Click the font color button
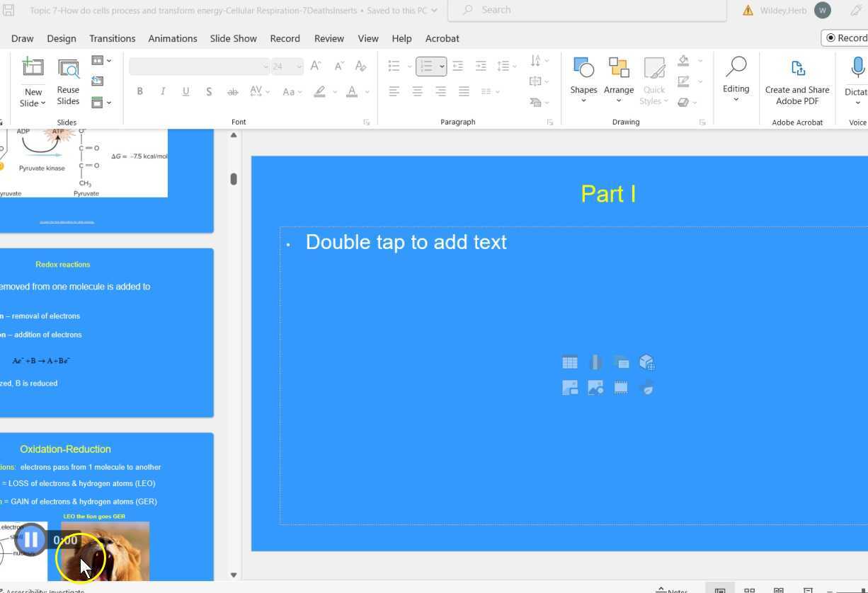Viewport: 868px width, 593px height. 352,91
